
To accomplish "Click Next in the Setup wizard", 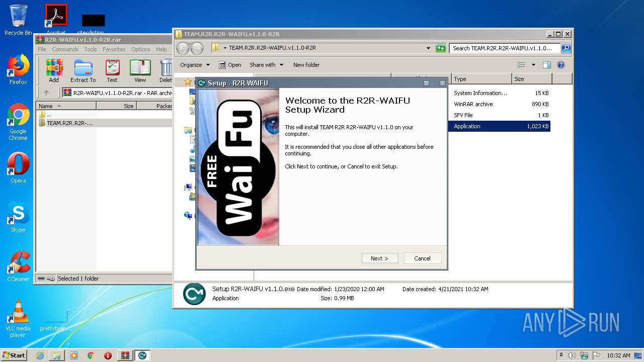I will [x=380, y=258].
